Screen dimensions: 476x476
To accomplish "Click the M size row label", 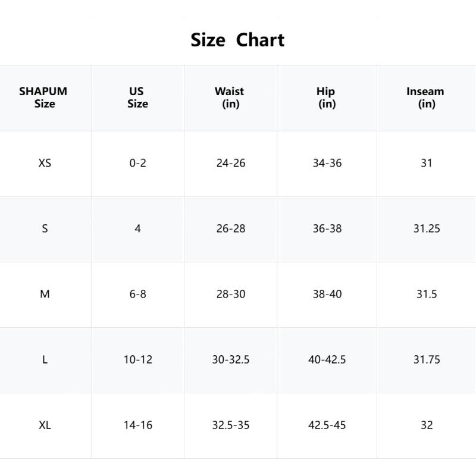I will [x=45, y=294].
